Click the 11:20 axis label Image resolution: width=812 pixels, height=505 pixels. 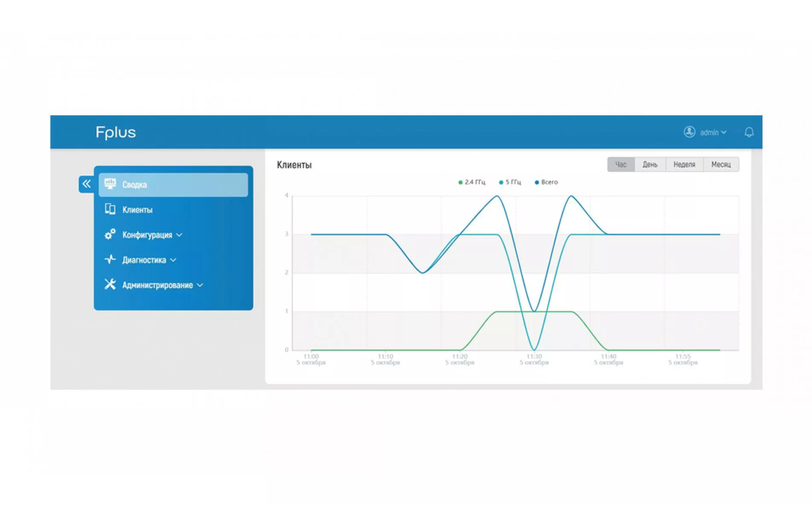460,359
